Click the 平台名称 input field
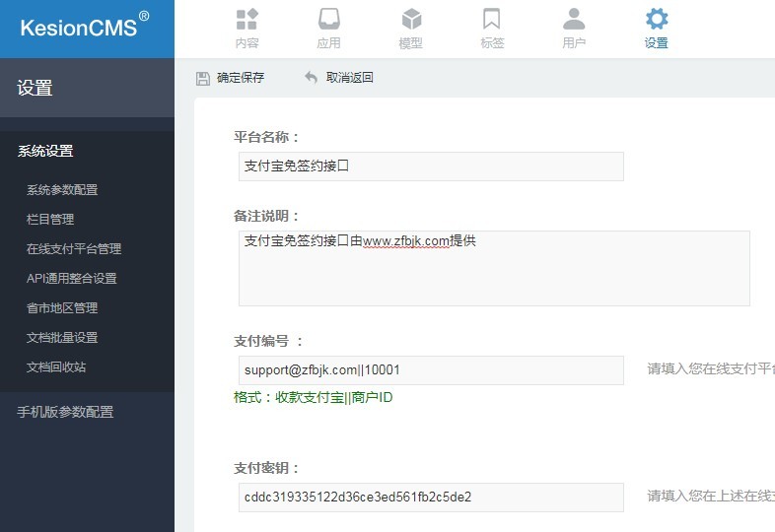 pos(431,166)
